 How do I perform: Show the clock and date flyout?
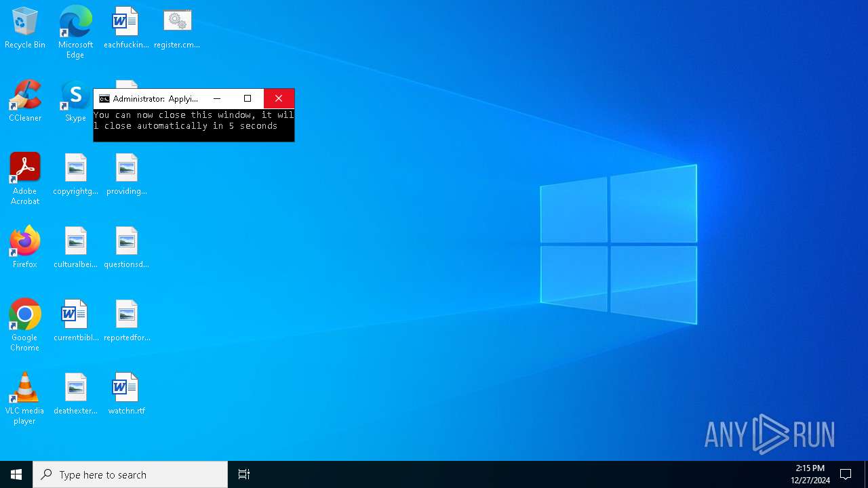pyautogui.click(x=810, y=474)
